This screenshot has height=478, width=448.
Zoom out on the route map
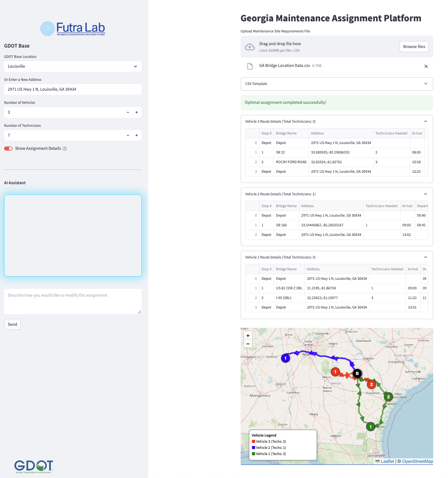click(248, 344)
